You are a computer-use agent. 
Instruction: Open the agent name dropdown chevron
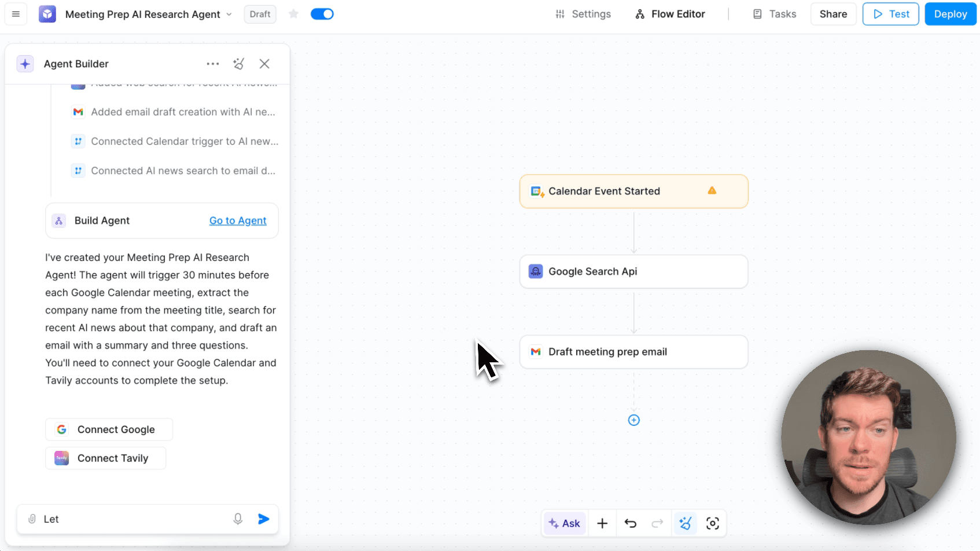[230, 14]
